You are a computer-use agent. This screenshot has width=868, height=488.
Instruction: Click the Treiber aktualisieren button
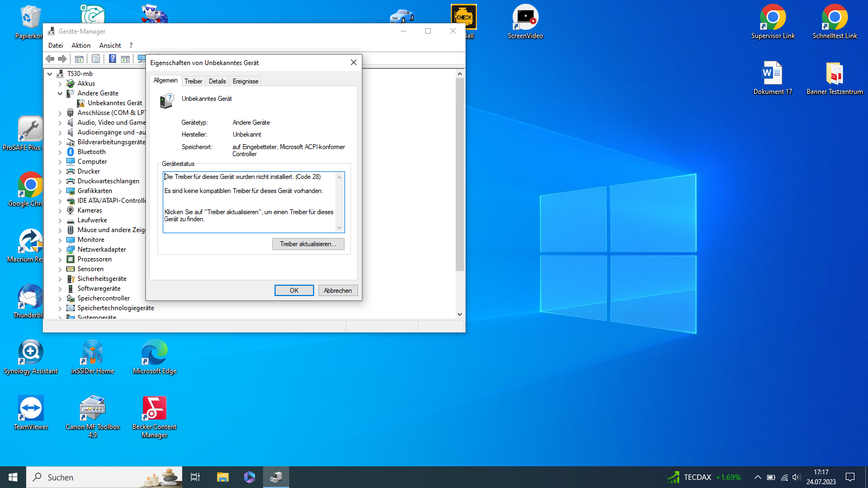(x=308, y=244)
